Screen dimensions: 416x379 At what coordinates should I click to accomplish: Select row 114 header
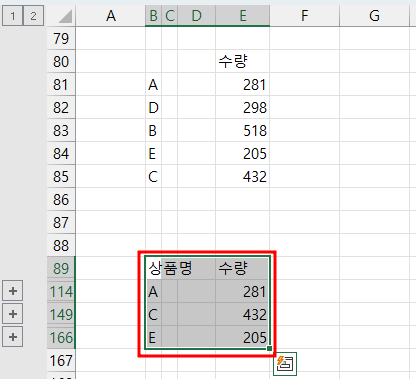(x=61, y=291)
